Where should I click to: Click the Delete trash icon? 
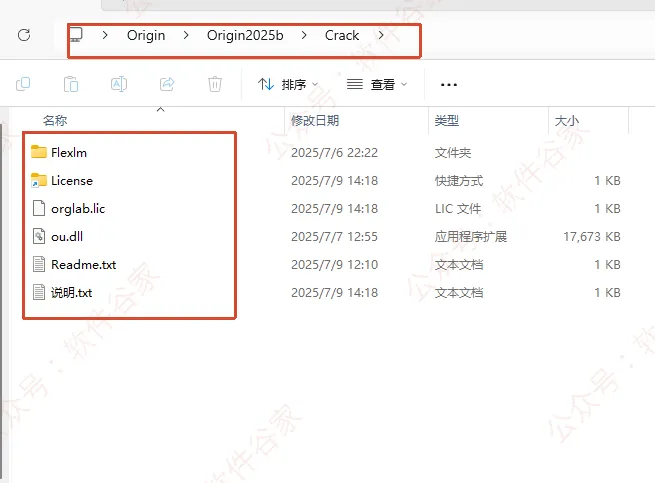[x=215, y=84]
